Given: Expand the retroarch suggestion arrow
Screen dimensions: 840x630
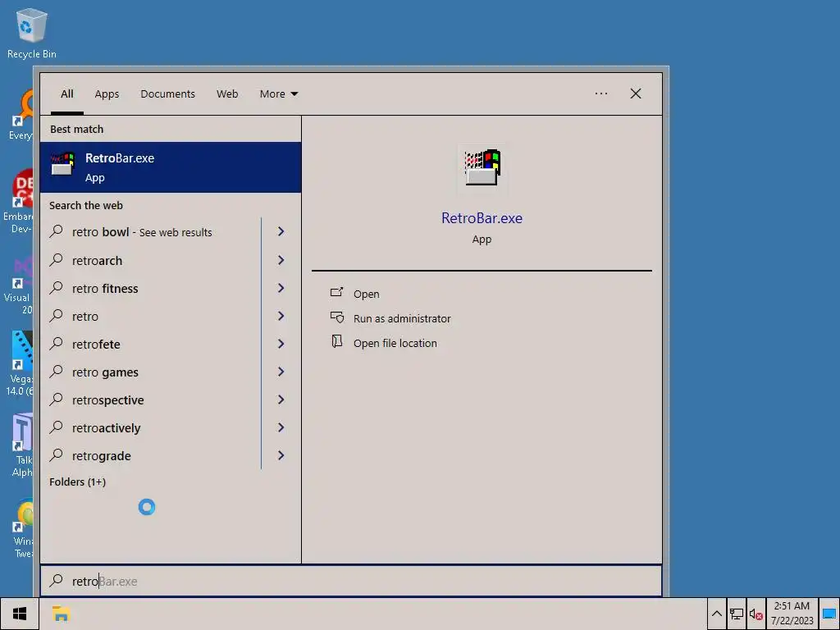Looking at the screenshot, I should 281,260.
